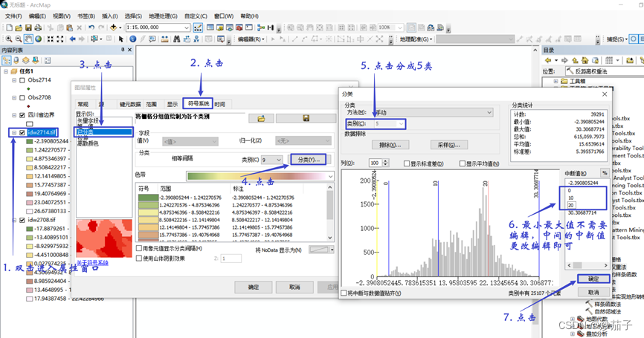644x338 pixels.
Task: Switch to the 常规 tab in layer properties
Action: point(83,104)
